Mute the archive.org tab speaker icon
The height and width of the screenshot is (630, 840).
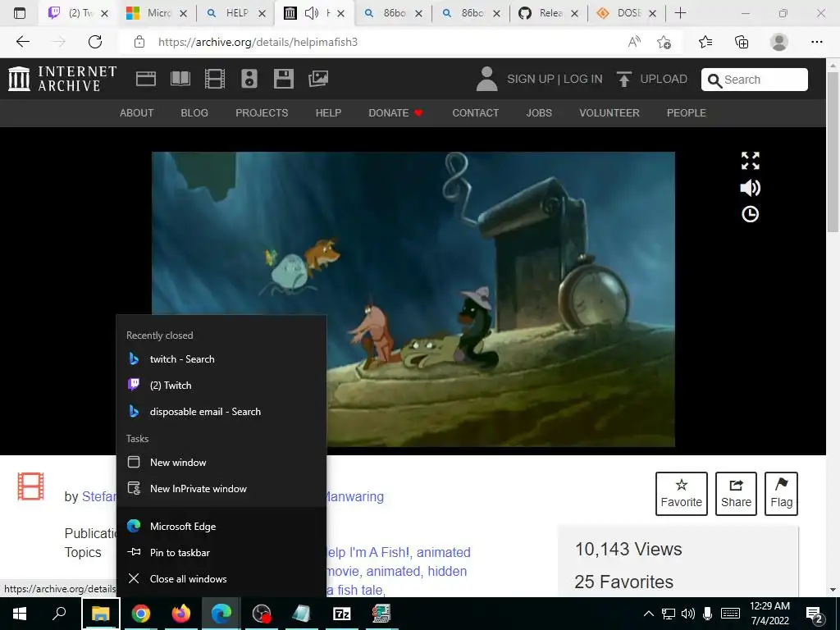[x=311, y=13]
